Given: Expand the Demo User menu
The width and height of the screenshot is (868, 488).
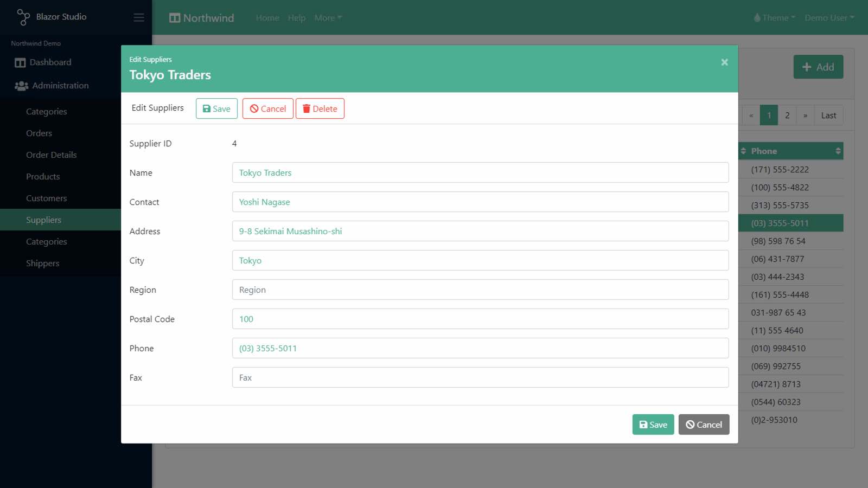Looking at the screenshot, I should [829, 18].
